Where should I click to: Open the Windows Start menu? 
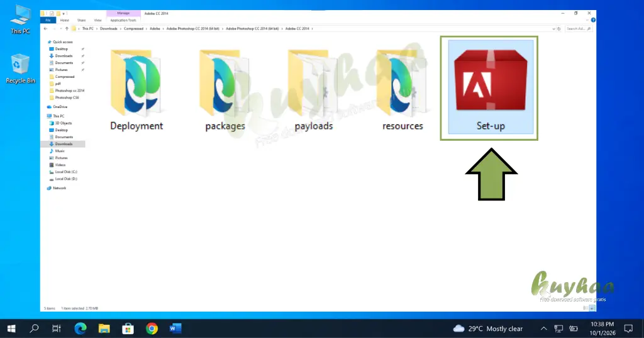[x=11, y=329]
